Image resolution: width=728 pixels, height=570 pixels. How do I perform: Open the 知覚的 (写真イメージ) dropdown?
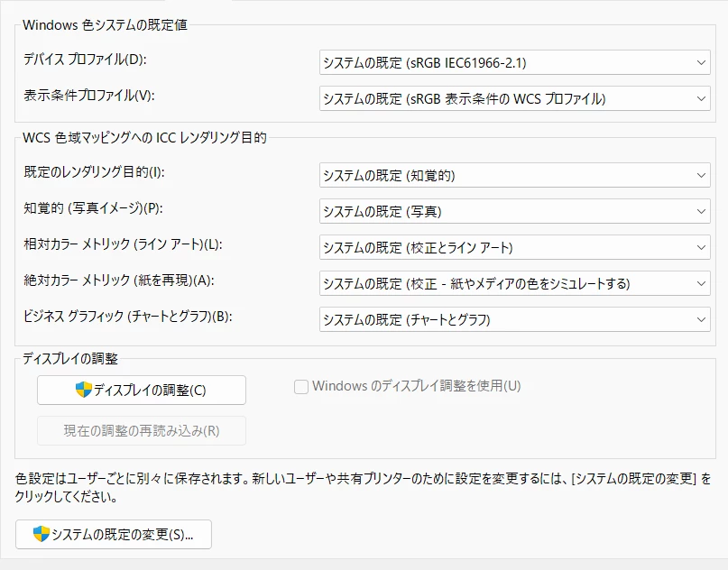pyautogui.click(x=515, y=211)
